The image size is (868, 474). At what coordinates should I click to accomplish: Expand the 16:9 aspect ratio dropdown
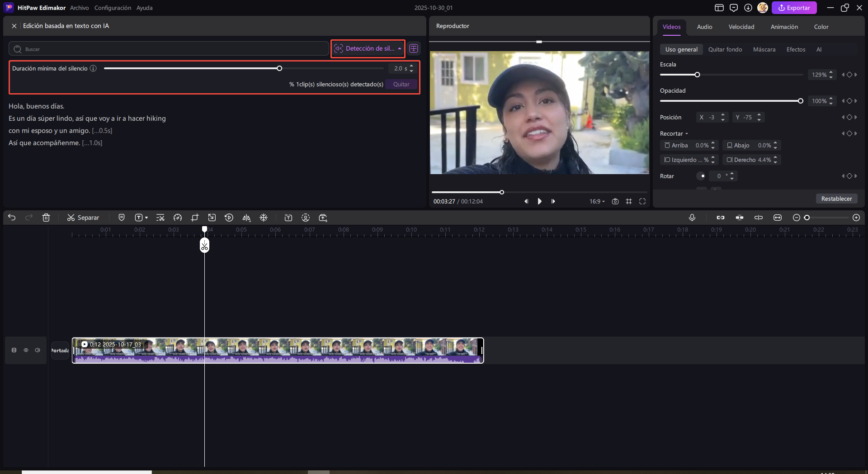597,201
